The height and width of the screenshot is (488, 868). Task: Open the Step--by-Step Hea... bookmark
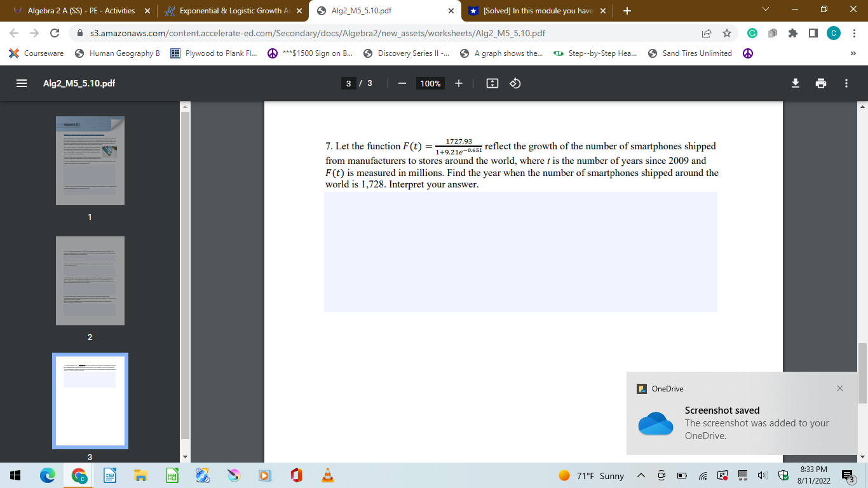click(x=595, y=53)
